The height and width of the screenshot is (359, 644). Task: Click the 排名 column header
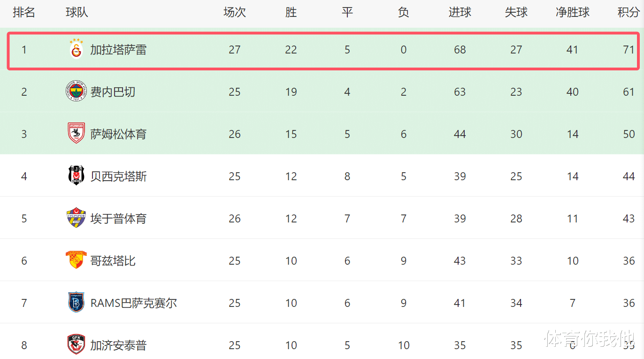coord(24,13)
